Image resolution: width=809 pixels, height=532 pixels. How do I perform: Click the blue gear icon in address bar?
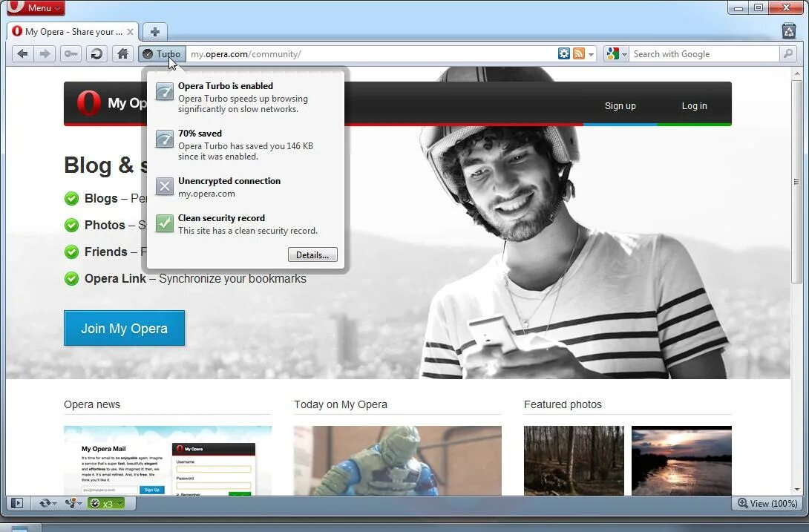coord(564,53)
